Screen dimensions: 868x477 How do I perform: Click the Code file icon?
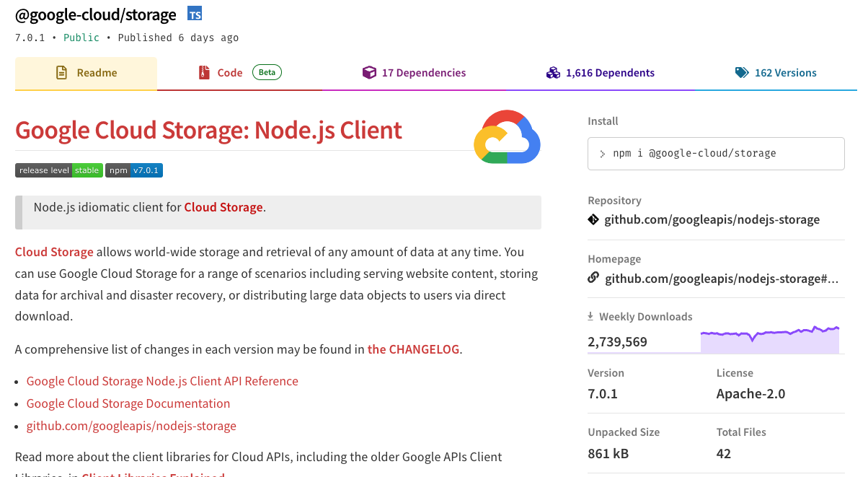click(x=203, y=73)
